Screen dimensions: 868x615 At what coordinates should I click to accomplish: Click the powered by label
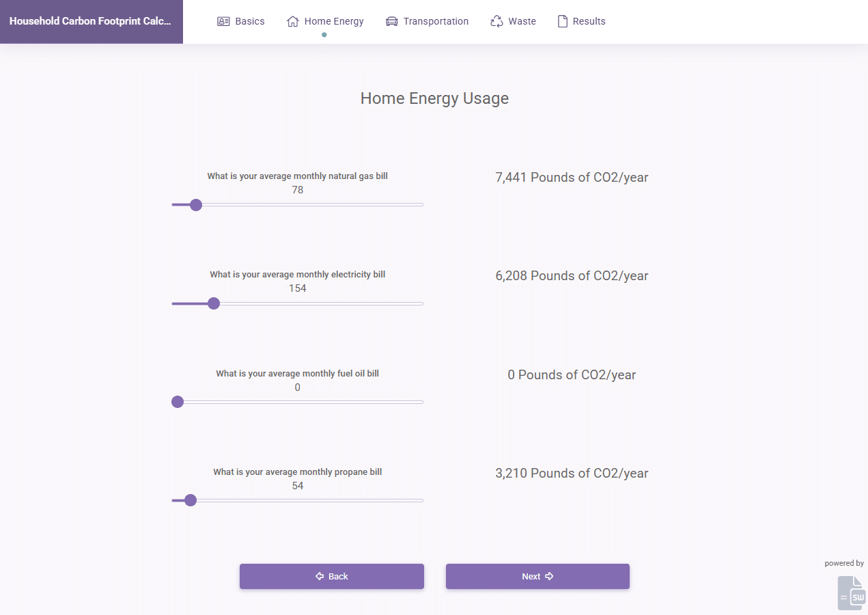click(844, 562)
